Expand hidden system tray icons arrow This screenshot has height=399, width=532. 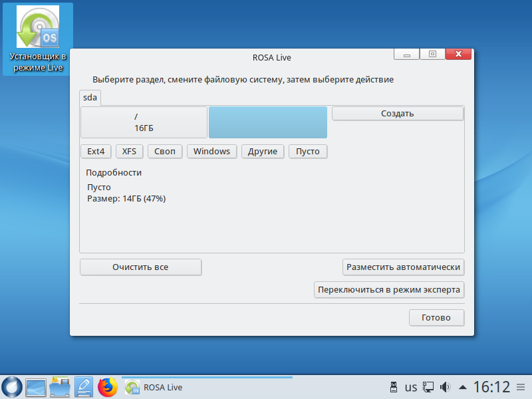pyautogui.click(x=462, y=387)
